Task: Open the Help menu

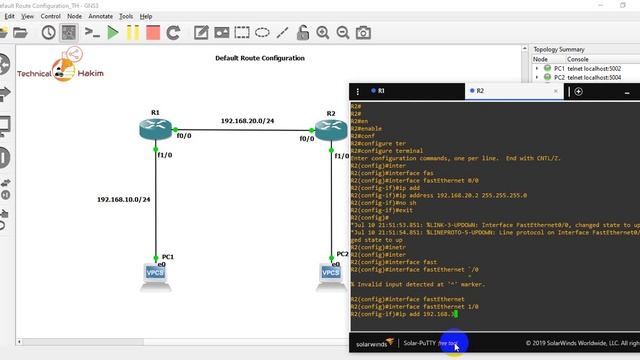Action: tap(146, 16)
